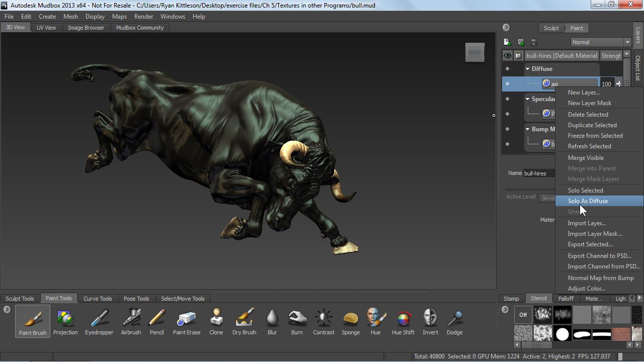Screen dimensions: 644x362
Task: Choose Duplicate Selected from context menu
Action: (599, 125)
